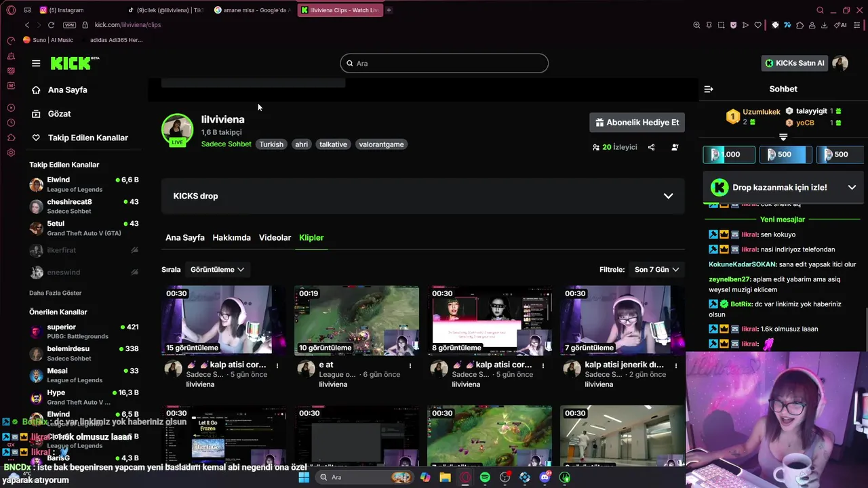Screen dimensions: 868x488
Task: Expand Drop kazanmak için izle panel
Action: 852,187
